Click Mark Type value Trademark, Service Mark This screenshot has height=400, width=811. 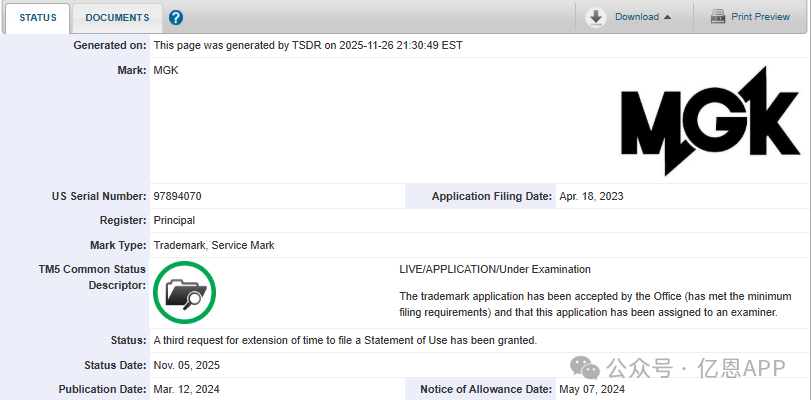pos(214,245)
